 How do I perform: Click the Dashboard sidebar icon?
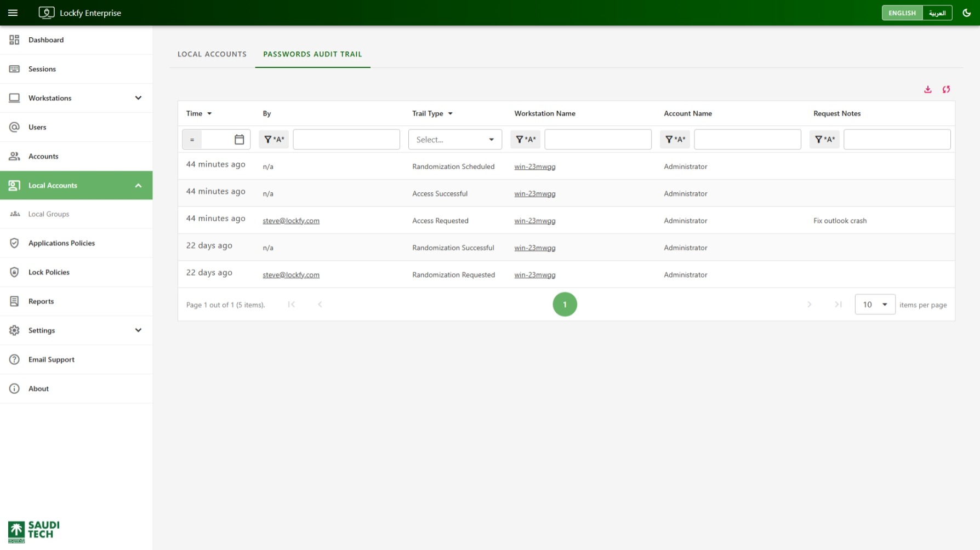14,40
